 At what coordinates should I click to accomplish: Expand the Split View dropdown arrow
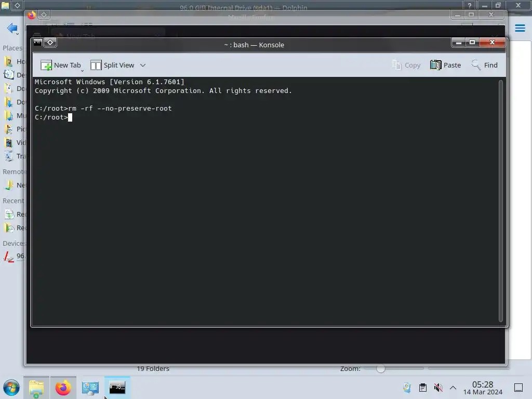pyautogui.click(x=143, y=65)
